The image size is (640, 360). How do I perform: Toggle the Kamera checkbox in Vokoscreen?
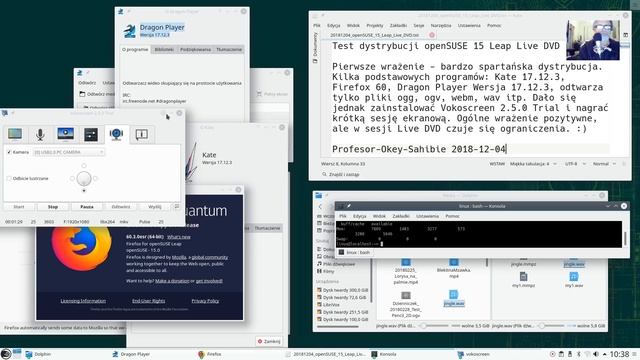pyautogui.click(x=9, y=152)
